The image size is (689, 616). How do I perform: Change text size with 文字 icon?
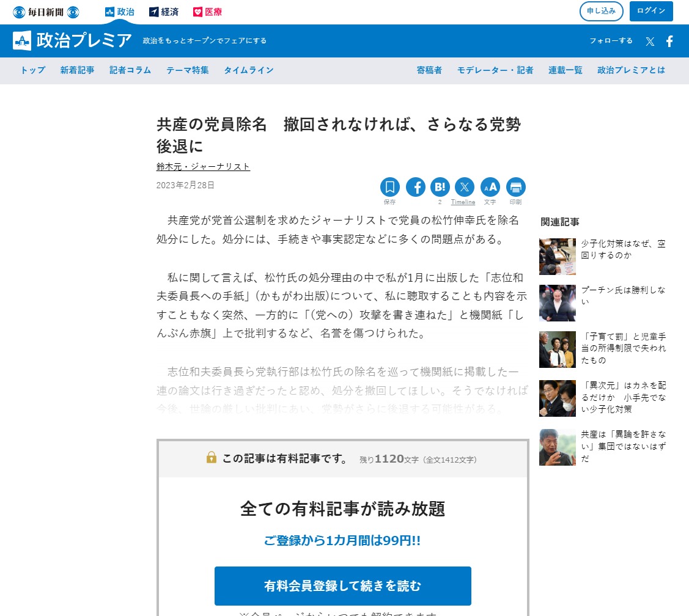(490, 187)
